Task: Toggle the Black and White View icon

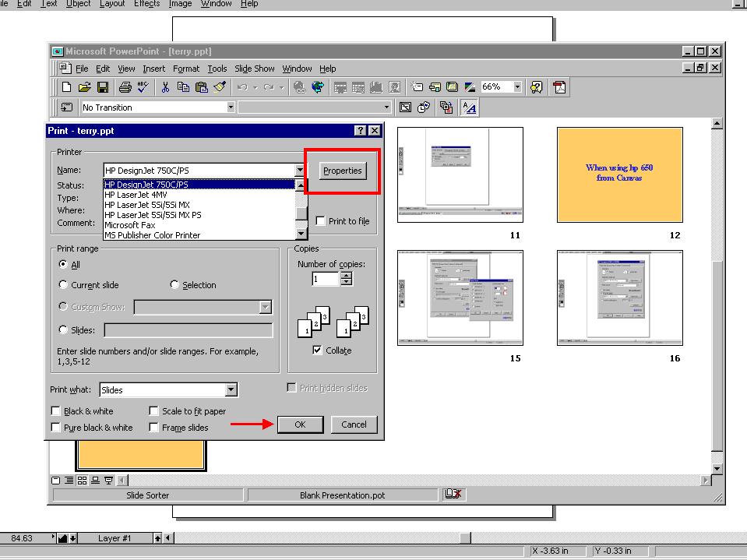Action: click(x=470, y=87)
